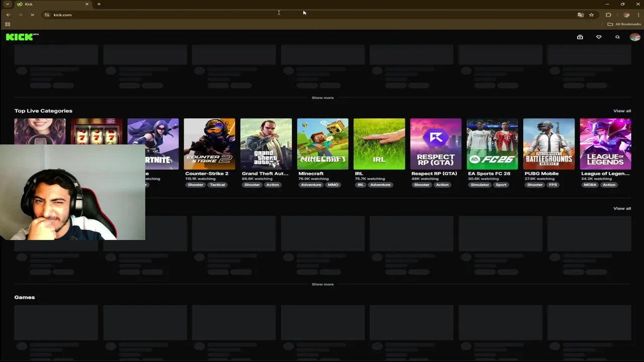
Task: Click the browser back arrow
Action: 8,15
